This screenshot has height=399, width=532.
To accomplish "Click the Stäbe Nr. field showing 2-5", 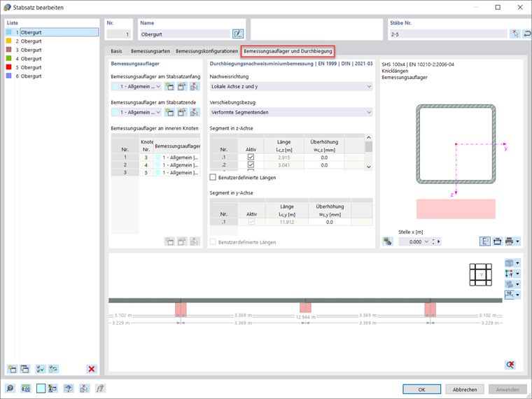I will click(449, 34).
